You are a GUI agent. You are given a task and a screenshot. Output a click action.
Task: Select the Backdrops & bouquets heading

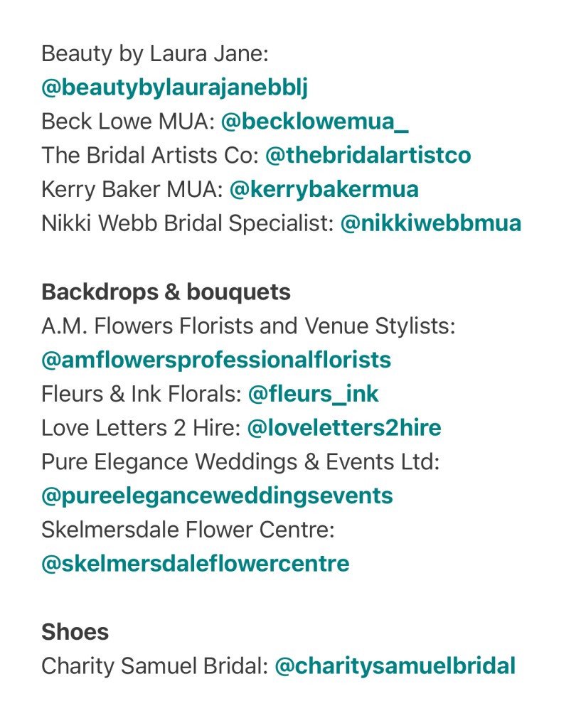point(166,292)
